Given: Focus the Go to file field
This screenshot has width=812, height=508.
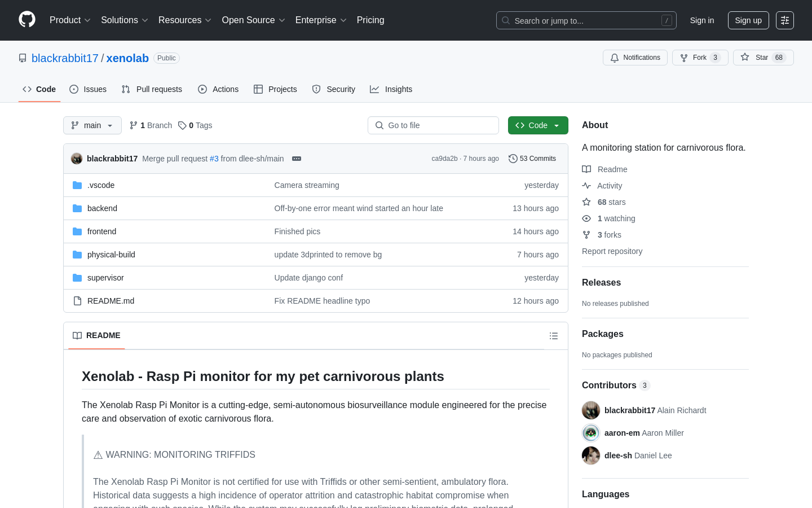Looking at the screenshot, I should [x=433, y=125].
